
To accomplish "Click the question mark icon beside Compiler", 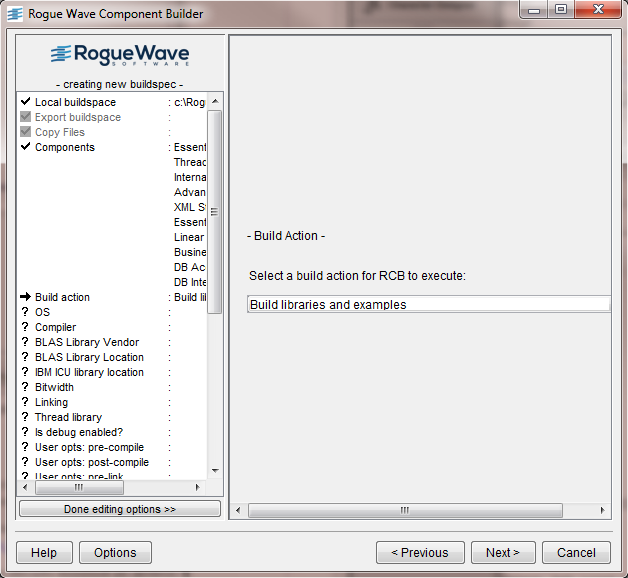I will pos(25,327).
